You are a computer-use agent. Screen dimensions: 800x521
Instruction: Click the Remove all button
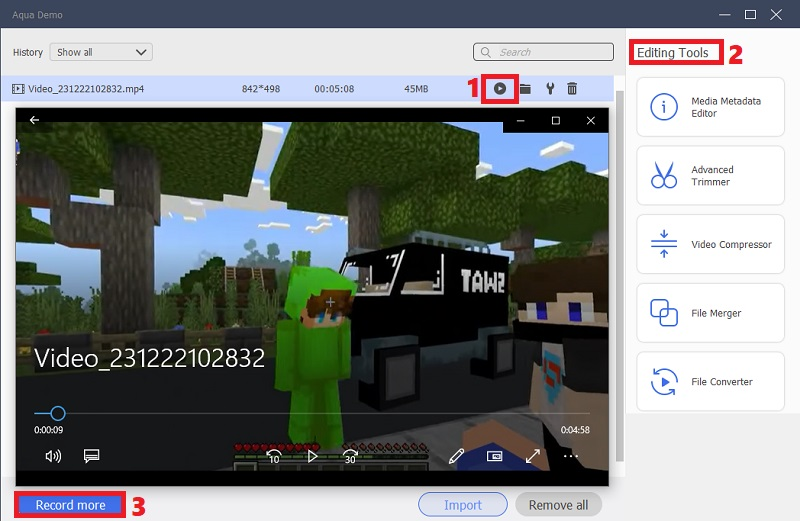pos(558,505)
